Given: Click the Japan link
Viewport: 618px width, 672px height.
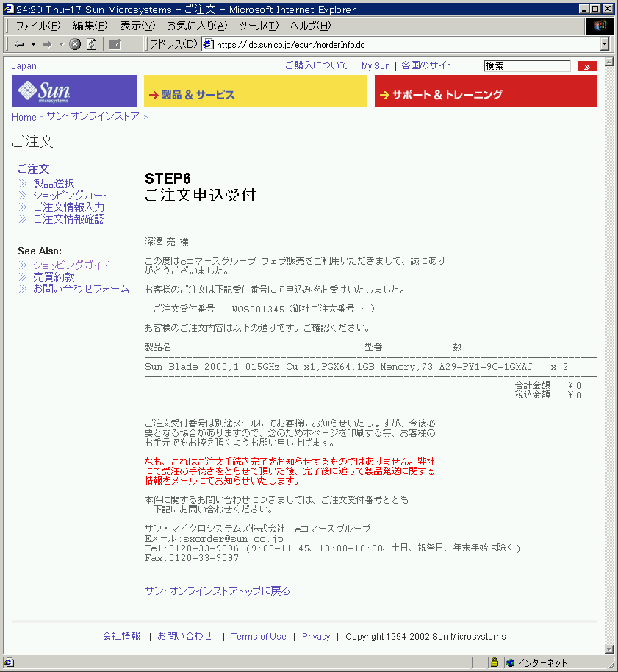Looking at the screenshot, I should point(24,66).
